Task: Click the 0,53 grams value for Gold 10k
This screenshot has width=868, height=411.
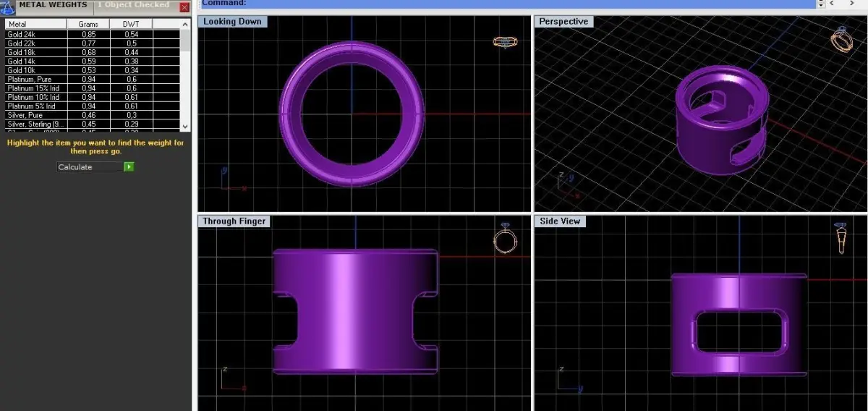Action: coord(89,70)
